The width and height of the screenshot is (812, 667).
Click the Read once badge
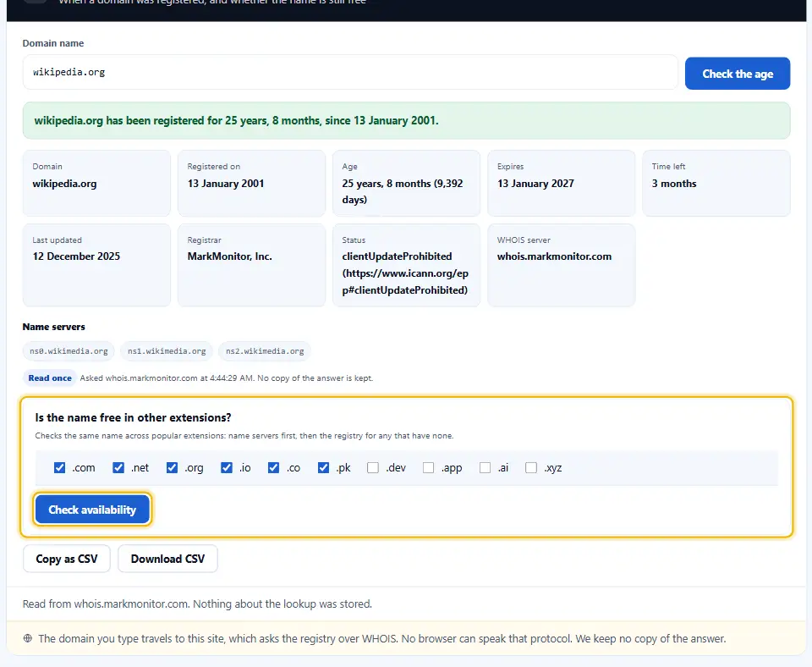50,378
